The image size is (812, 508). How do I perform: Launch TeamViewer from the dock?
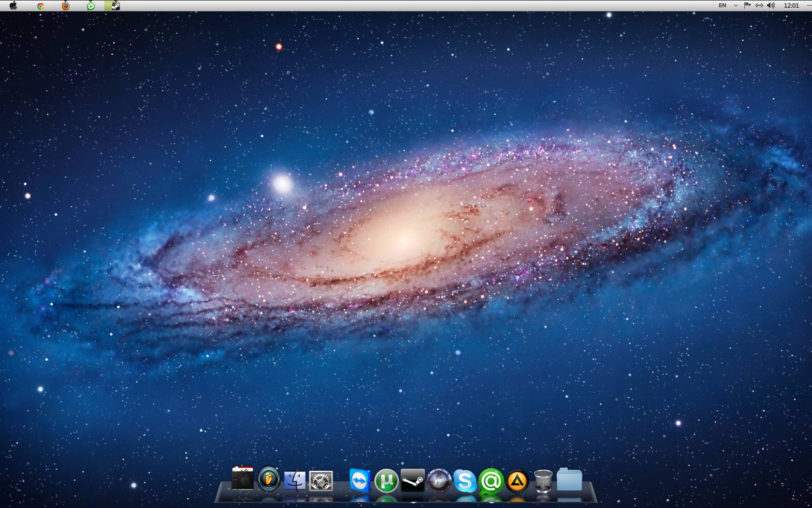[x=360, y=481]
